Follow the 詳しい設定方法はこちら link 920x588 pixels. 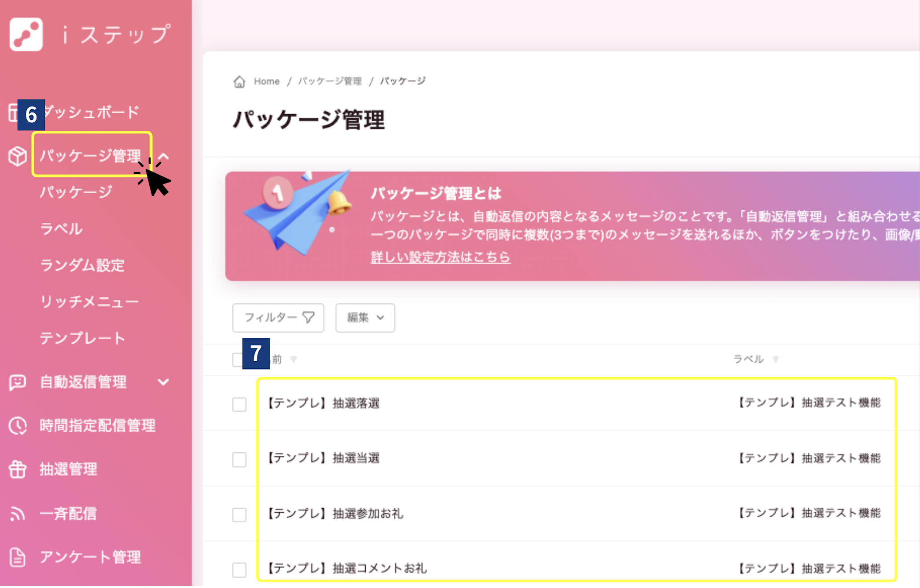tap(441, 257)
